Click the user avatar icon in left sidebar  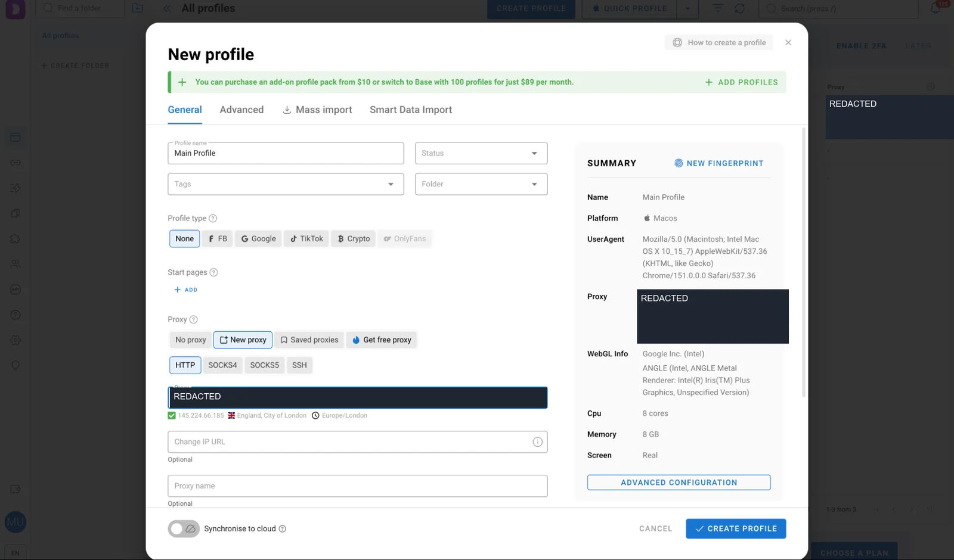tap(16, 522)
